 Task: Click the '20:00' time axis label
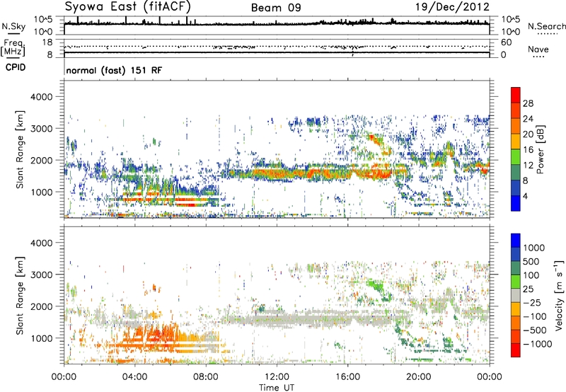[418, 377]
